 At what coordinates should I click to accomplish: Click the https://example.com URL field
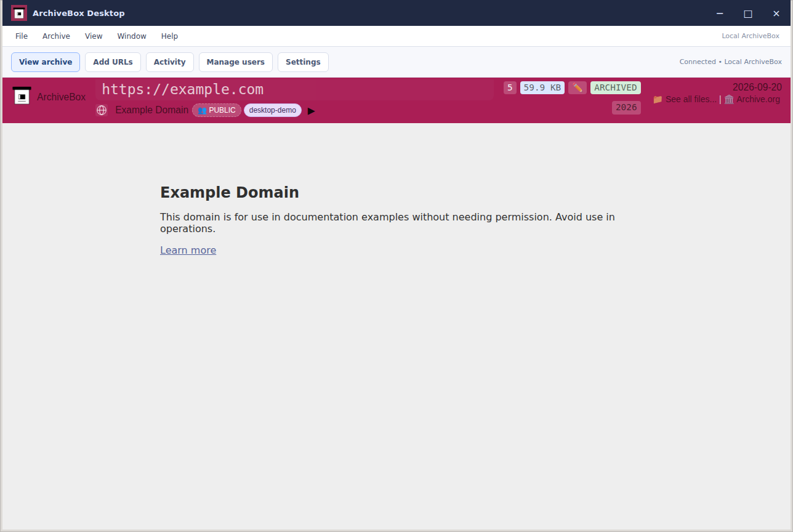pos(294,89)
